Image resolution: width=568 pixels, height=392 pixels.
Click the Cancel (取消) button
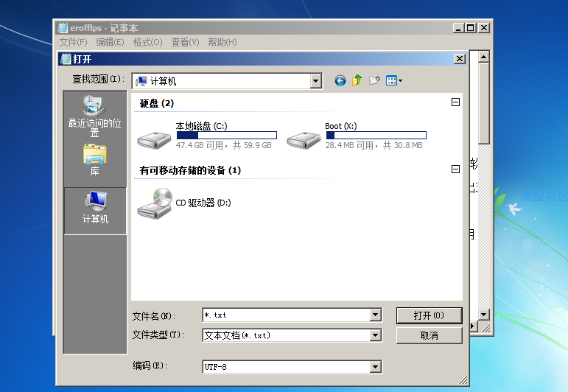point(429,335)
